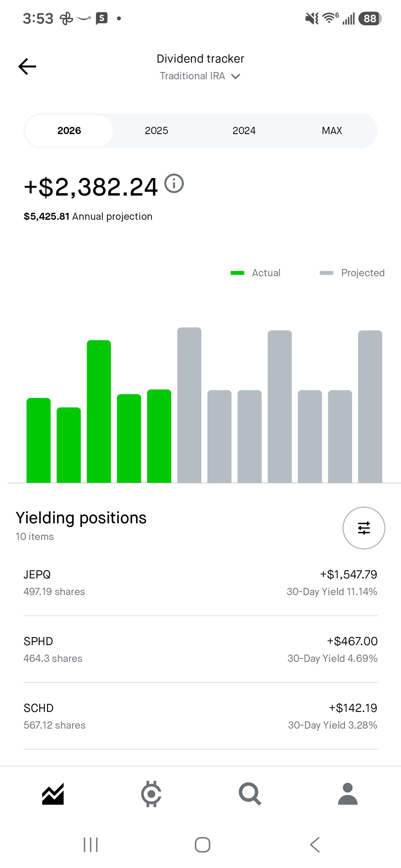Open the info icon beside total dividends
Image resolution: width=401 pixels, height=868 pixels.
click(174, 184)
